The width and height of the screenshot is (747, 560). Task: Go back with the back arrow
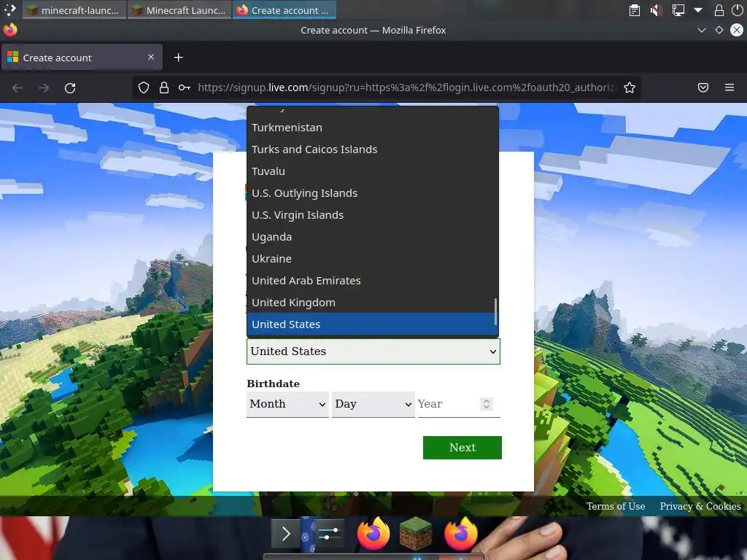[x=18, y=88]
